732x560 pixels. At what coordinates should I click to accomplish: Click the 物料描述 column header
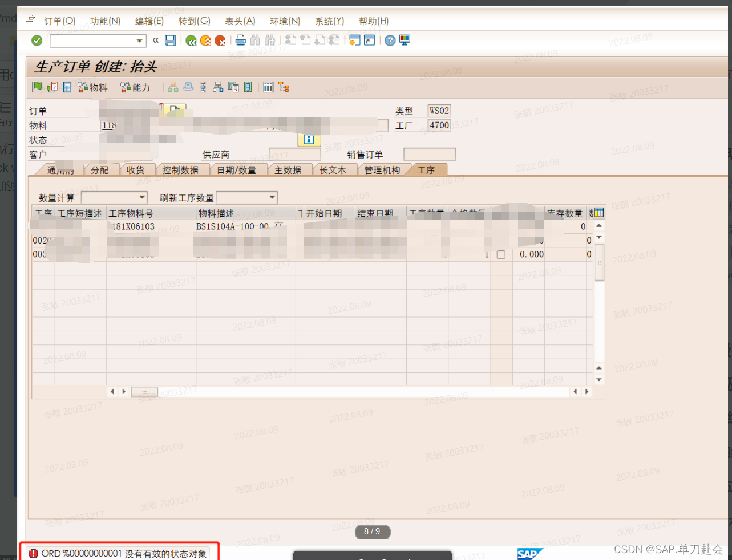click(x=246, y=213)
